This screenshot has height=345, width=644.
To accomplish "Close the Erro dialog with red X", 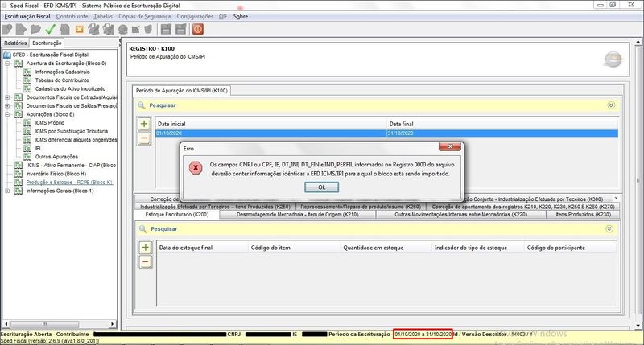I will click(450, 146).
